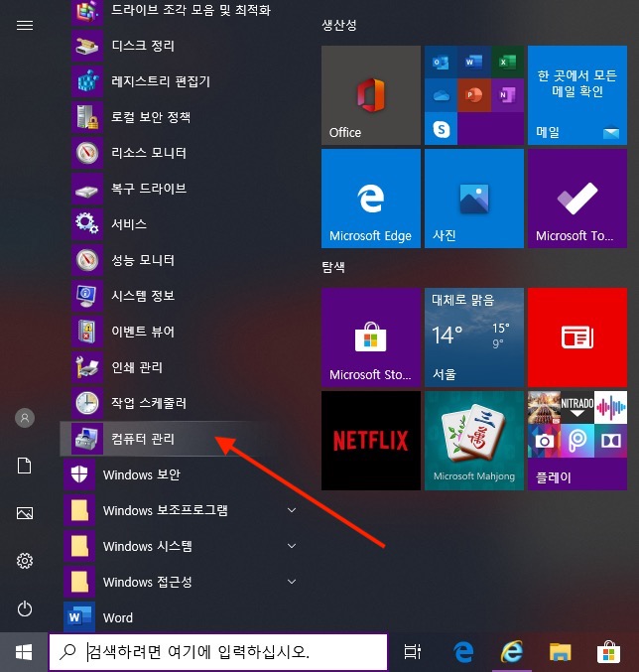Open System Information (시스템 정보)

180,296
